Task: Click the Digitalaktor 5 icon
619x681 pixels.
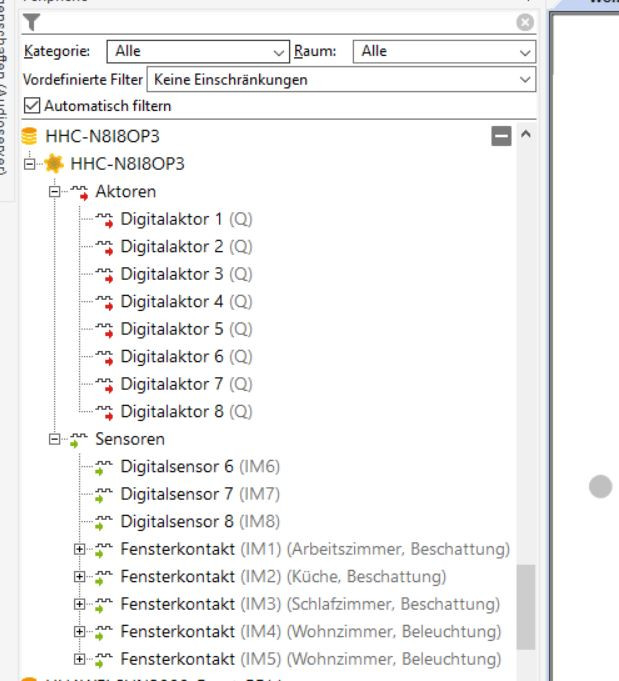Action: pos(104,330)
